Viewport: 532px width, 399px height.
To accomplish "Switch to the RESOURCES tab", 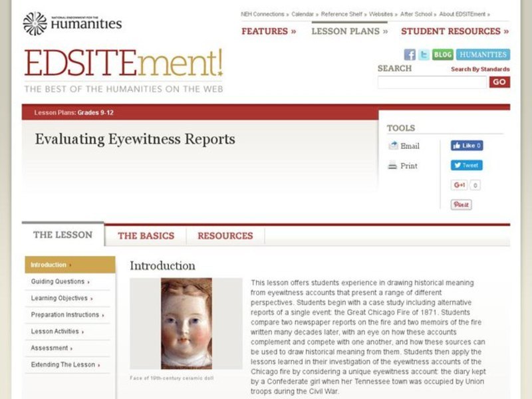I will point(225,236).
